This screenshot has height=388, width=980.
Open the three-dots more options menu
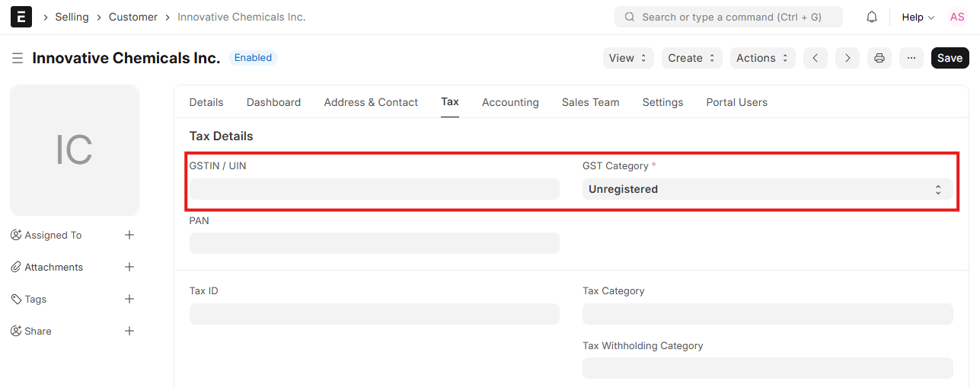click(911, 58)
